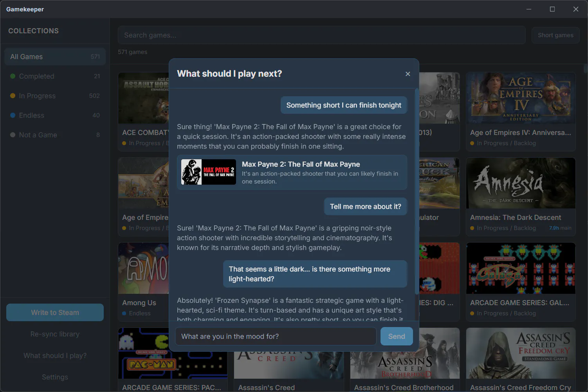Click the gray Not a Game dot
This screenshot has height=392, width=588.
coord(13,135)
